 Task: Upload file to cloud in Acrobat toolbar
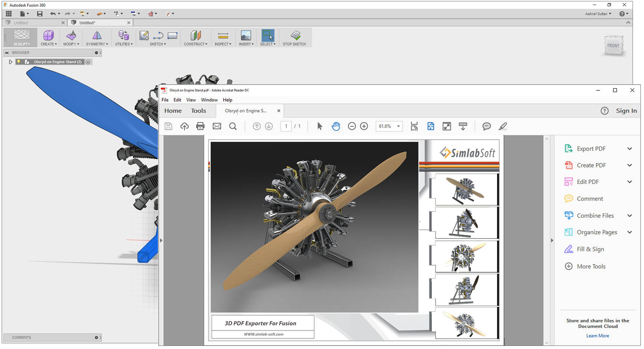click(x=184, y=126)
